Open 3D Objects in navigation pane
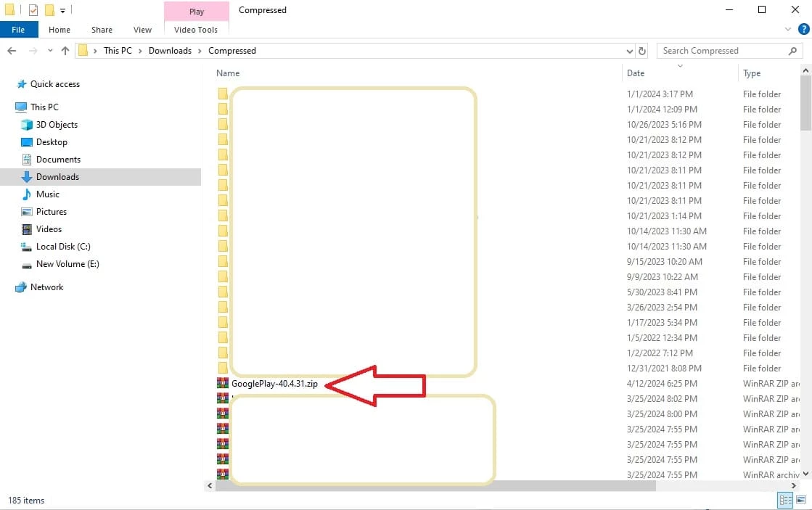This screenshot has width=812, height=510. pos(57,125)
